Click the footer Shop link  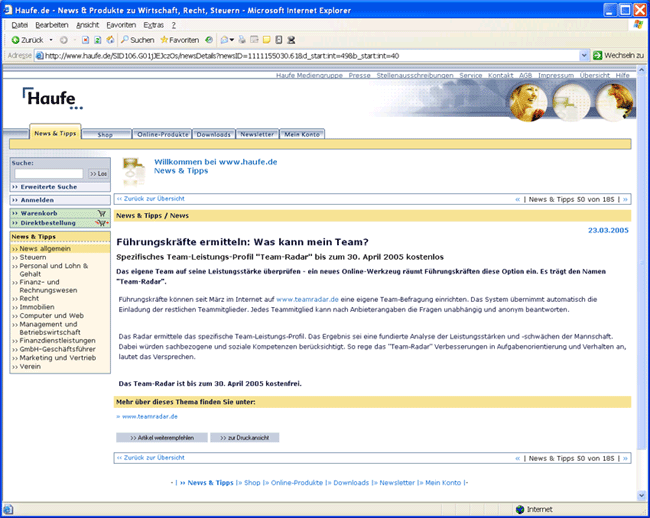[252, 483]
